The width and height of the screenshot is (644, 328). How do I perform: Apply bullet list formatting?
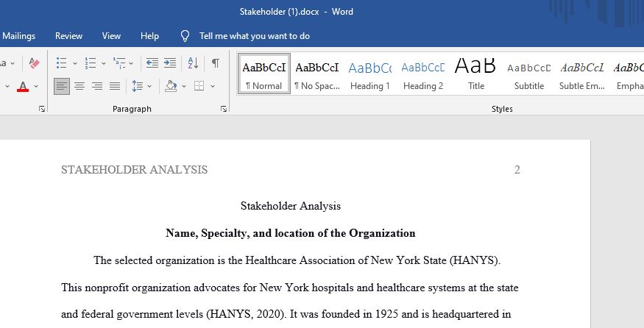click(61, 63)
